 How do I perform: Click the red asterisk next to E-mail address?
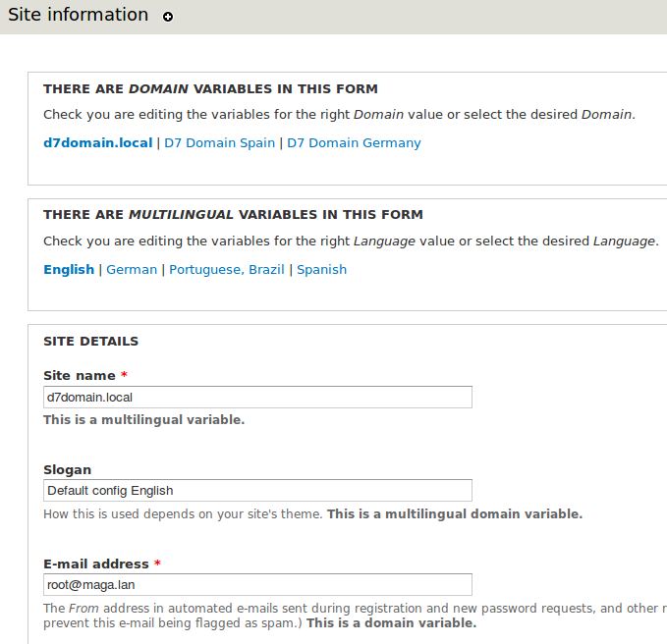[157, 563]
